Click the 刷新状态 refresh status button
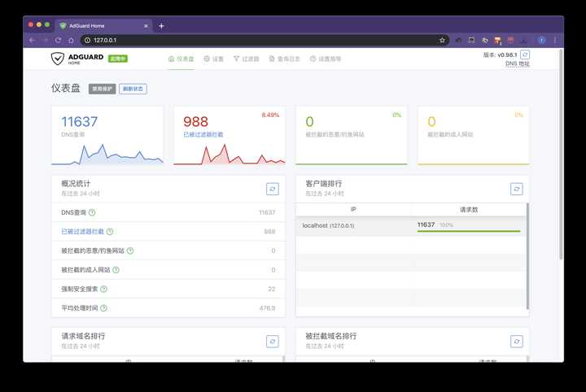586x392 pixels. pos(133,89)
